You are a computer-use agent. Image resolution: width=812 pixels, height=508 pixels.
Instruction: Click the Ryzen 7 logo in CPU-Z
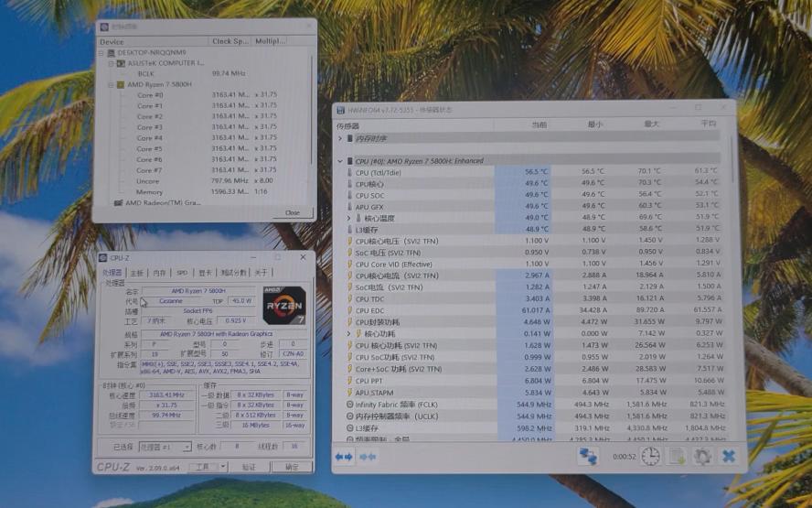(284, 306)
